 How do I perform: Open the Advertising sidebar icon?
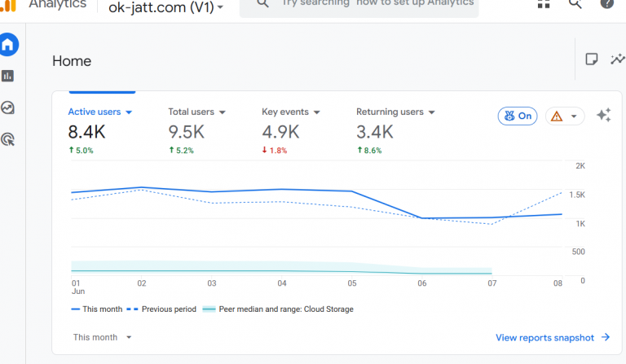point(7,139)
